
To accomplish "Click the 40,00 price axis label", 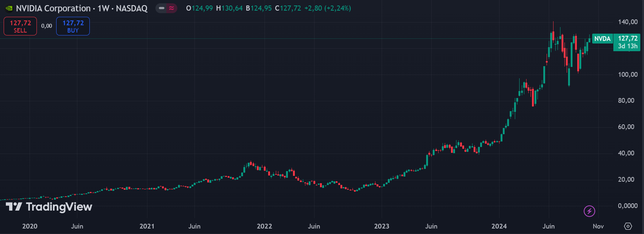I will tap(626, 153).
